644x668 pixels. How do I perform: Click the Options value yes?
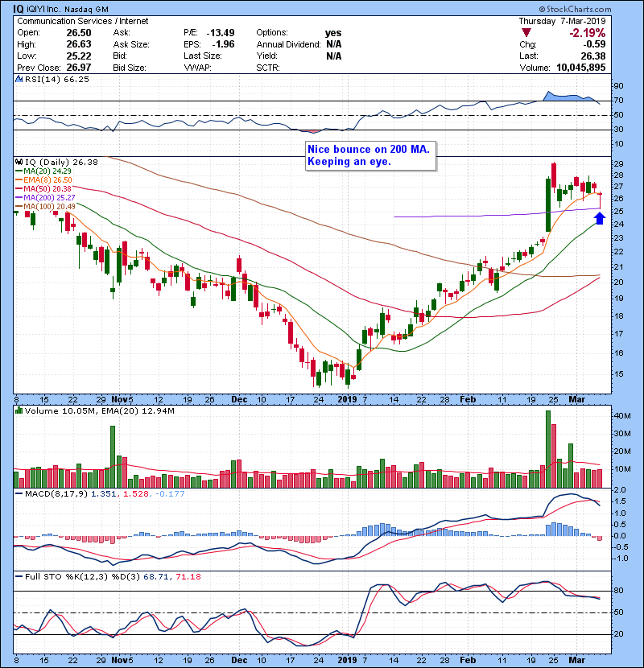coord(333,33)
